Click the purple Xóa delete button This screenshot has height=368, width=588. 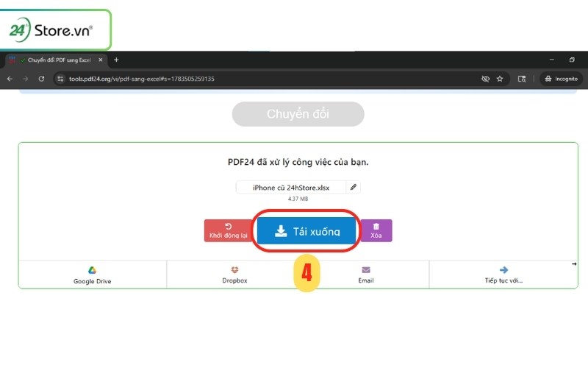(376, 230)
